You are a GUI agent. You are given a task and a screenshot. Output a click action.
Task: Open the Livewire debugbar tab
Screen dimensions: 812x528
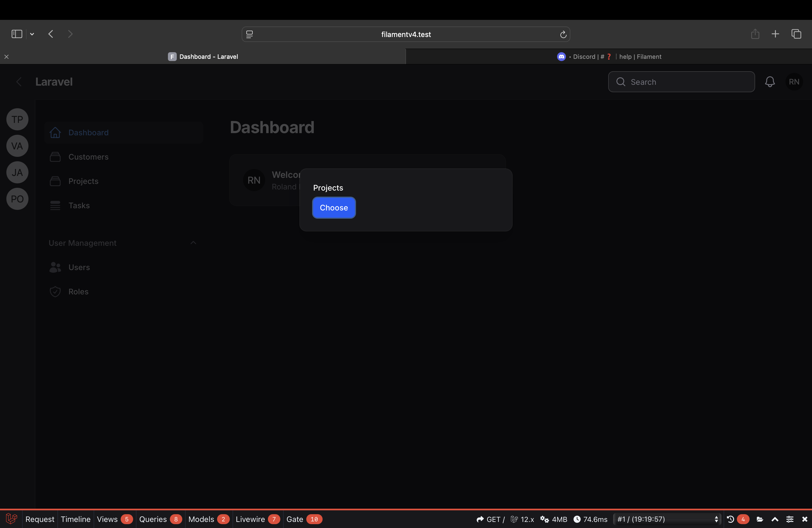[x=250, y=519]
